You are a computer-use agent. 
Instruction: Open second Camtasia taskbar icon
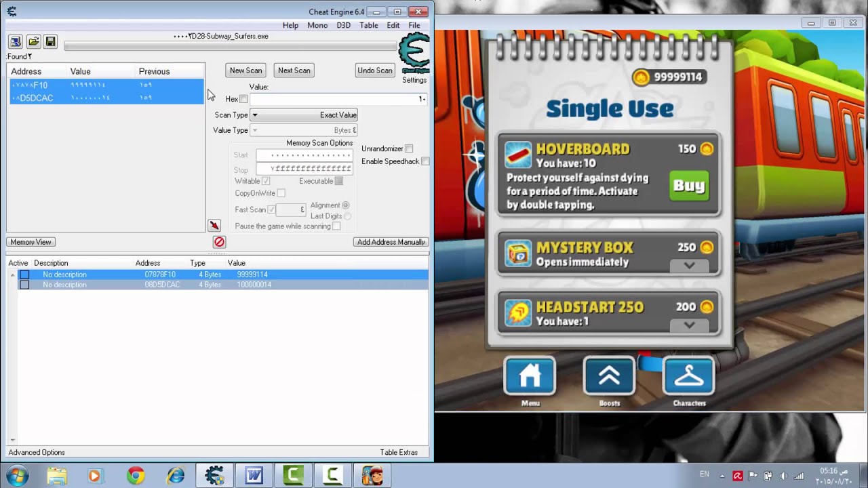click(x=333, y=476)
